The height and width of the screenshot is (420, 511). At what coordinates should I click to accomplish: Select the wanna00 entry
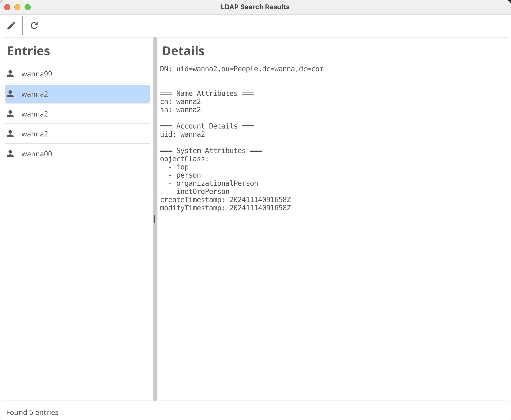pyautogui.click(x=37, y=154)
